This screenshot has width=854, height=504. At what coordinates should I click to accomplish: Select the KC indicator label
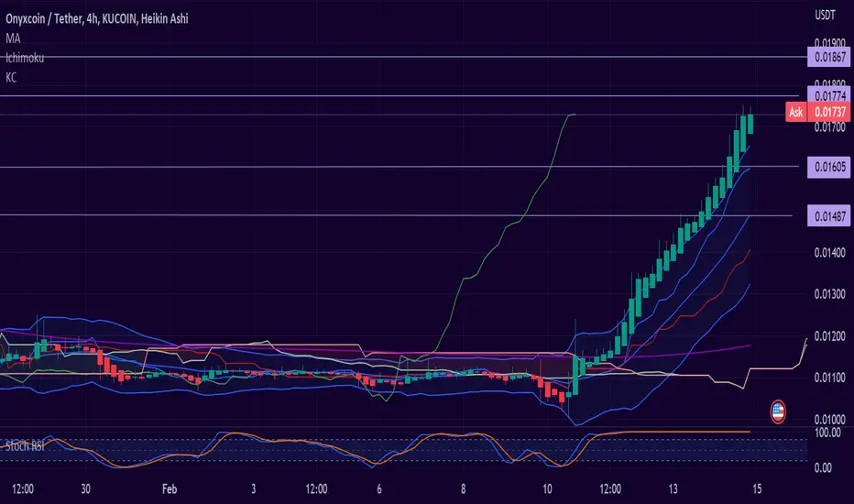tap(11, 77)
